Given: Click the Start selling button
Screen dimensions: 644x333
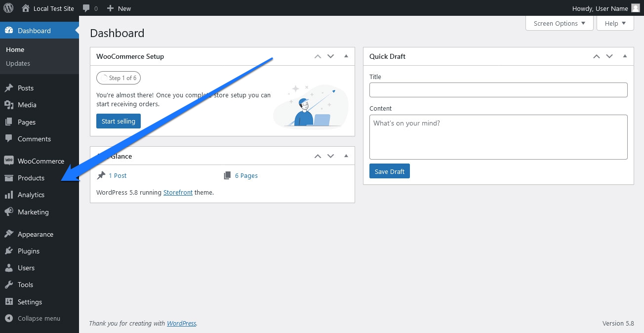Looking at the screenshot, I should click(119, 121).
